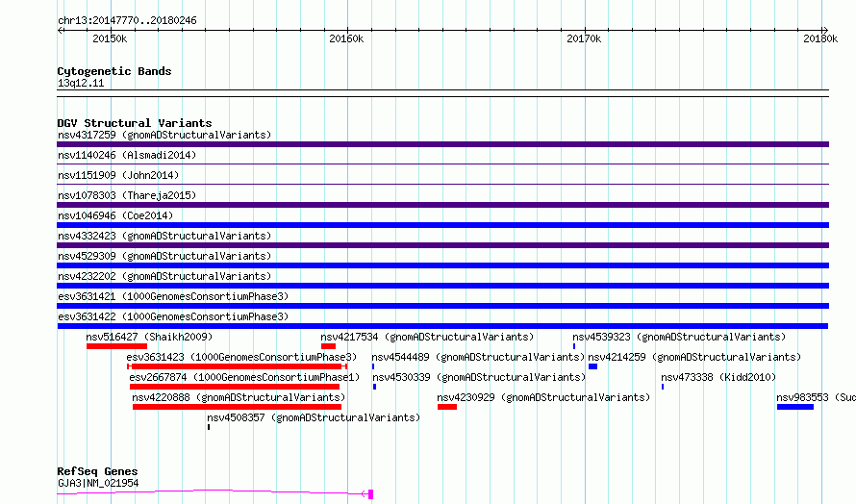This screenshot has height=504, width=856.
Task: Click the nsv4508357 variant label
Action: pos(314,417)
